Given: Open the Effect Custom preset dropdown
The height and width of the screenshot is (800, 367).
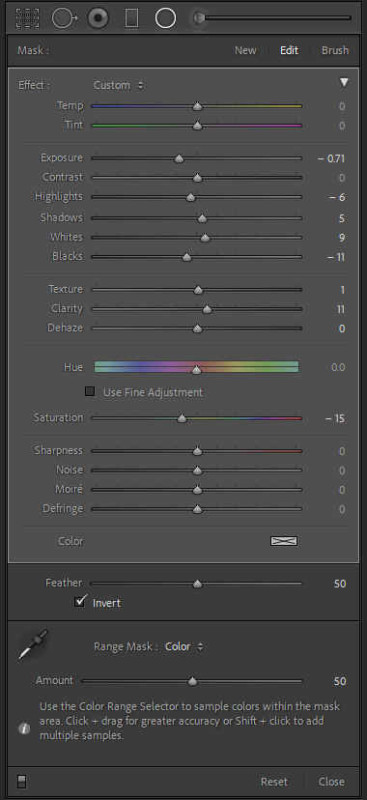Looking at the screenshot, I should click(118, 85).
